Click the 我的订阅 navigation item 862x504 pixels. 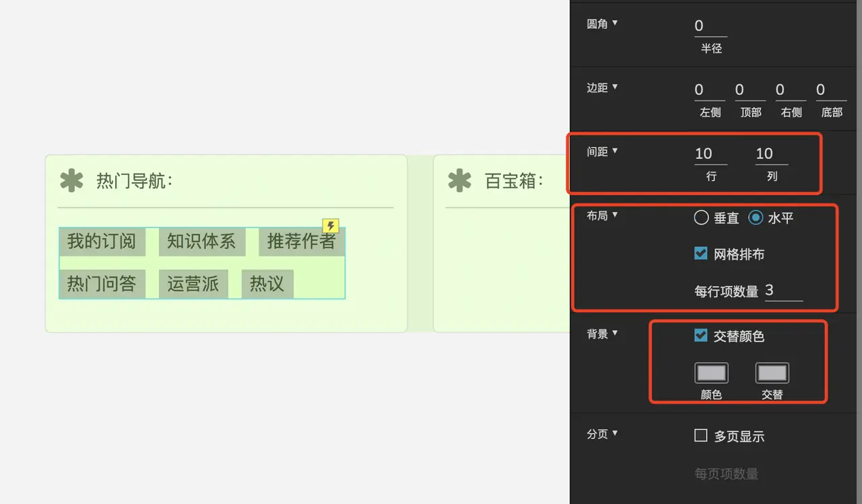102,242
